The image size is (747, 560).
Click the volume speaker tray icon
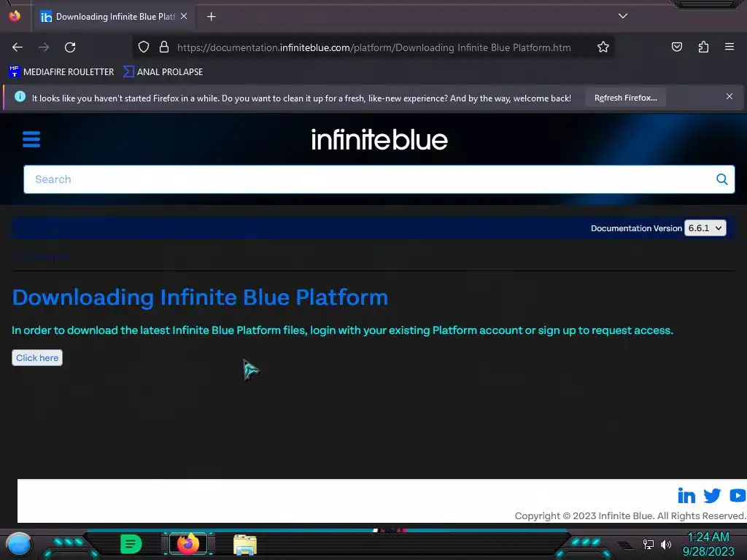[666, 544]
